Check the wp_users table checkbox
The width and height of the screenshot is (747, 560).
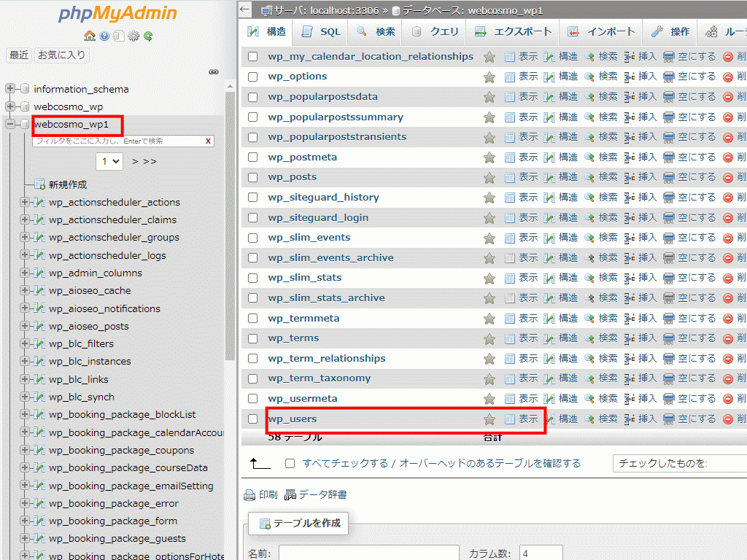click(253, 419)
